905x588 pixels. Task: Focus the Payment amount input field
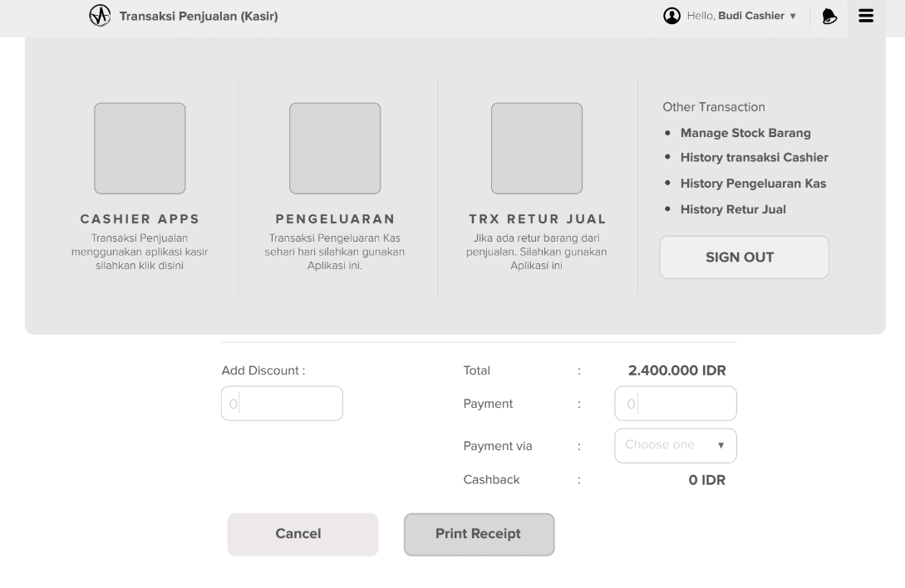(x=675, y=404)
